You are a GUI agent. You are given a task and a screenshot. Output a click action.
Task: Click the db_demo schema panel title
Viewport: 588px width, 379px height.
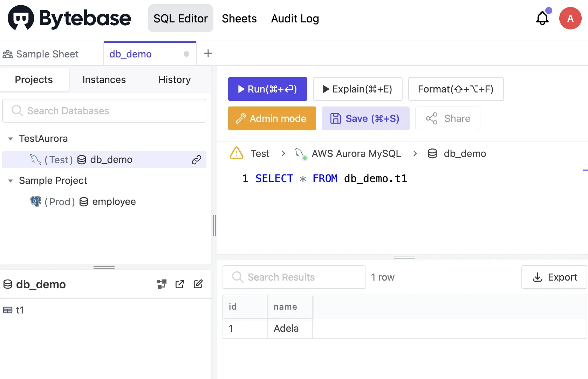tap(41, 284)
